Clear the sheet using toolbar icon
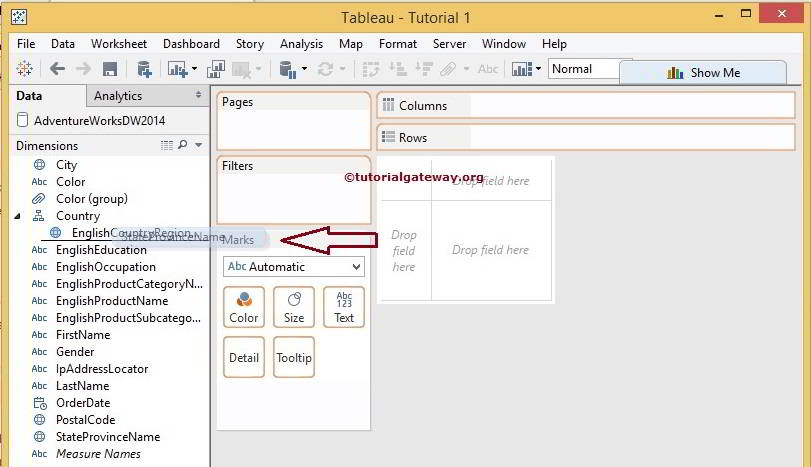811x467 pixels. (x=242, y=69)
